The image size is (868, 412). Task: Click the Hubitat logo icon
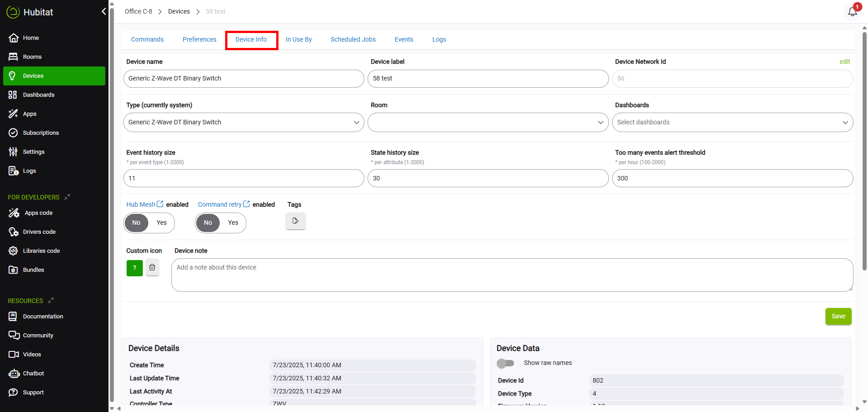13,12
